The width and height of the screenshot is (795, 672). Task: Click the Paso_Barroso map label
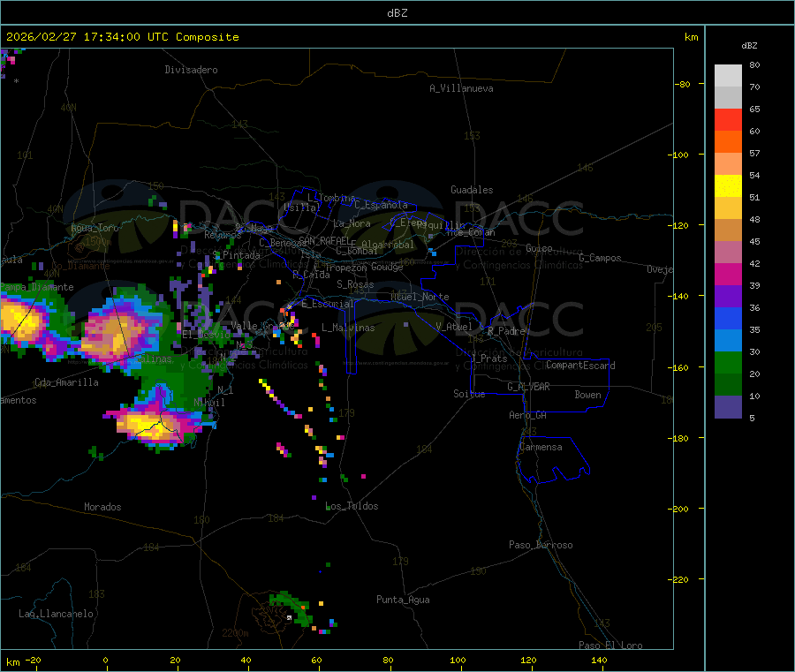click(x=541, y=545)
